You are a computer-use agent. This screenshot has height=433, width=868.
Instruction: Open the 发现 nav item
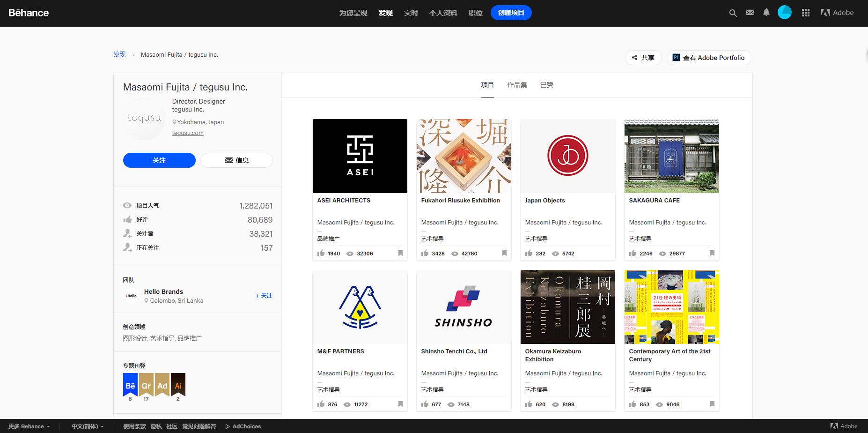click(386, 13)
